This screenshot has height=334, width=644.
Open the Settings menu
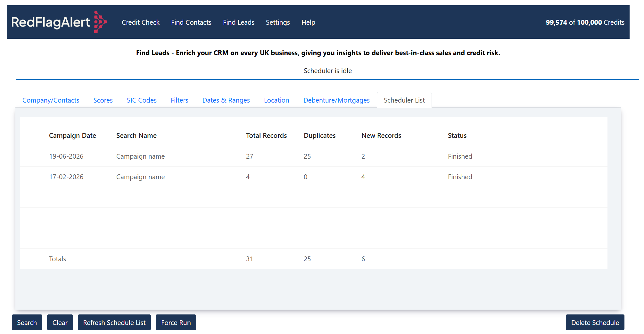point(278,22)
